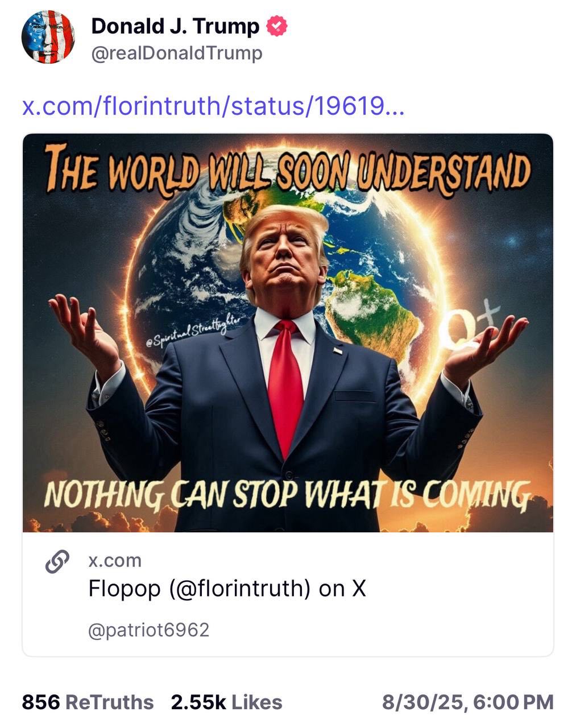Open the Donald J. Trump display name
The image size is (576, 728).
coord(175,26)
